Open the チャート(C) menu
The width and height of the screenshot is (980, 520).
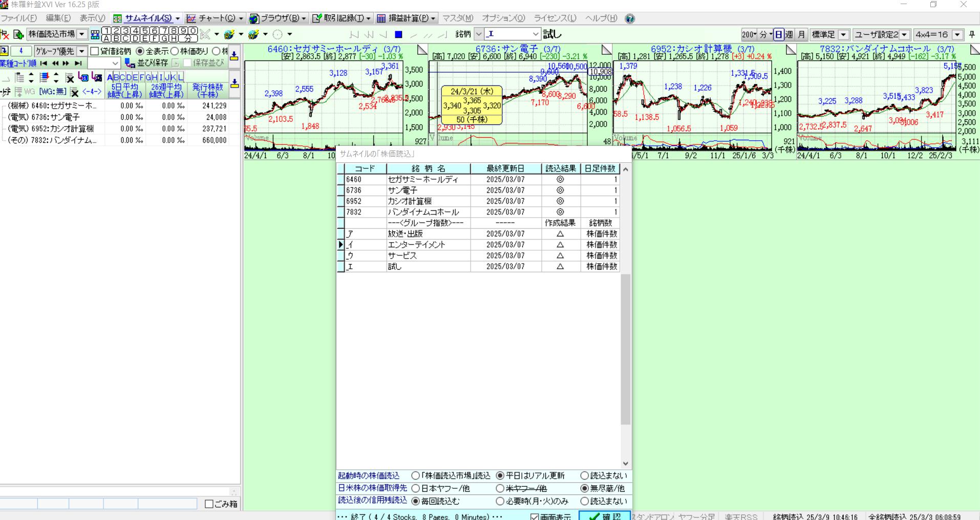click(215, 18)
